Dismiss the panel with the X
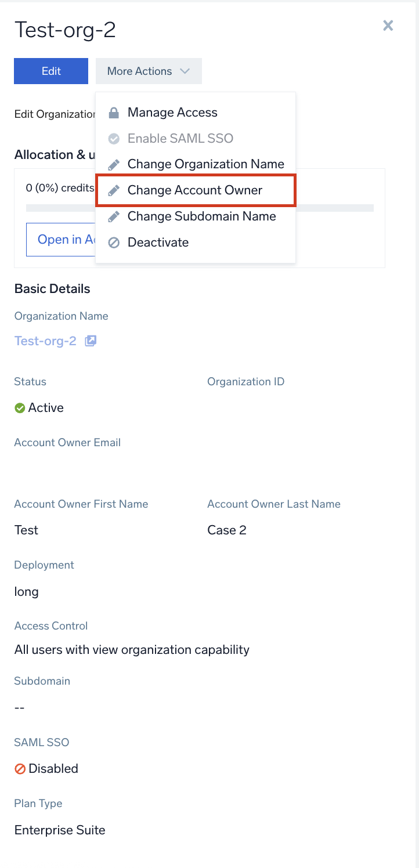419x868 pixels. tap(388, 26)
